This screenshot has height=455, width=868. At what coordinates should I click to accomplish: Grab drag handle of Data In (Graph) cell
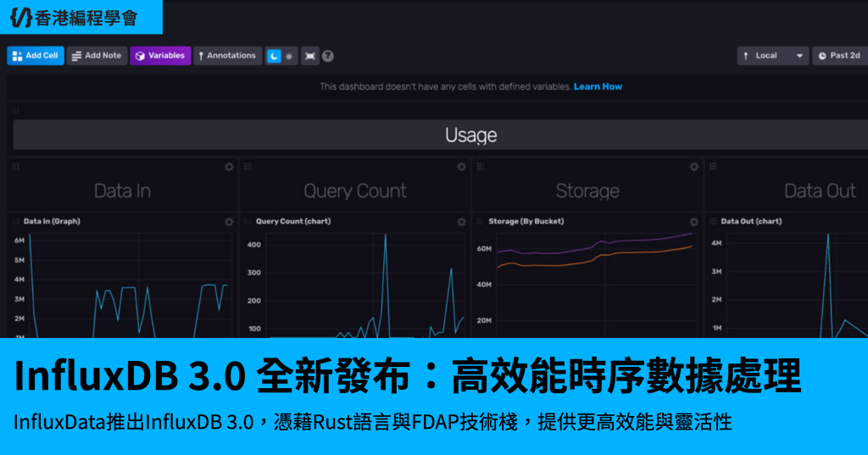coord(15,221)
